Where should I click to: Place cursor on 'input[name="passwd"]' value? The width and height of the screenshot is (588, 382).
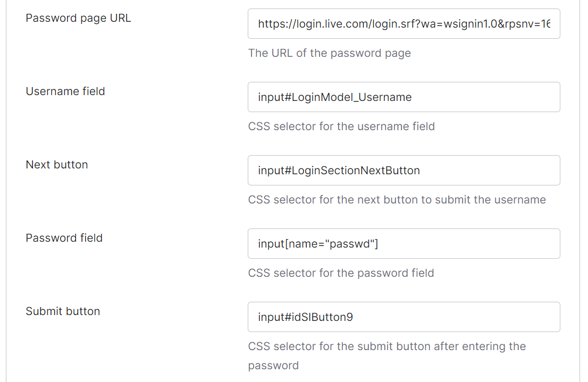pyautogui.click(x=318, y=244)
